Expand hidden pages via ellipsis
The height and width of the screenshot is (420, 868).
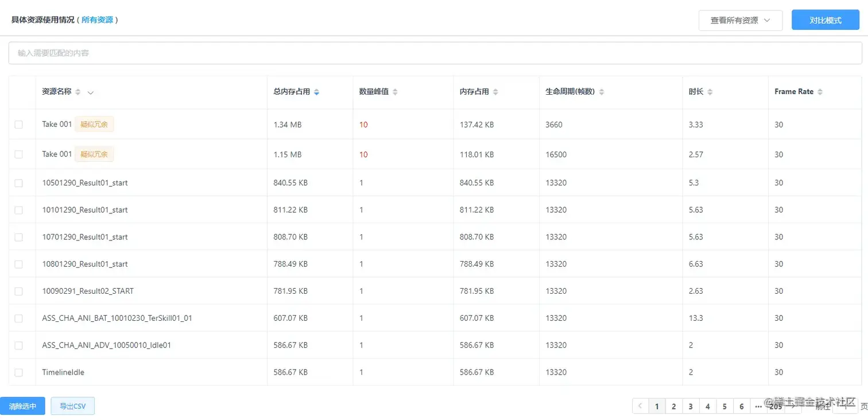(758, 406)
